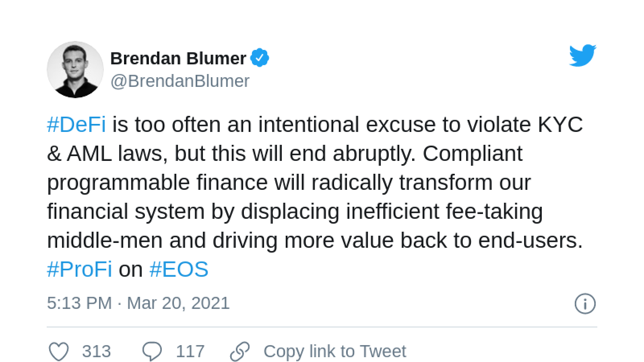Open Brendan Blumer's profile photo

(75, 70)
